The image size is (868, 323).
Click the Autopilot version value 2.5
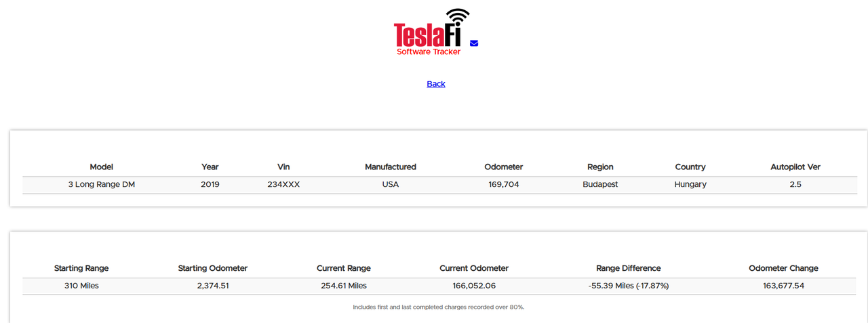click(x=795, y=184)
